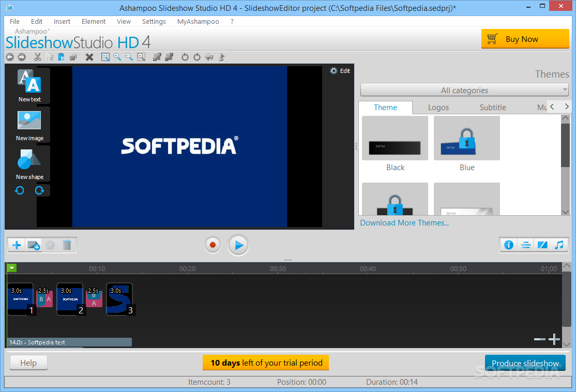The width and height of the screenshot is (576, 392).
Task: Add a New text element
Action: (29, 86)
